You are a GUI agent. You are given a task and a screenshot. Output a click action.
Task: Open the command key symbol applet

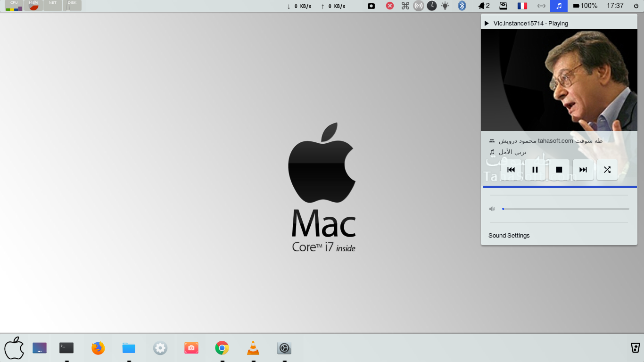(x=405, y=6)
